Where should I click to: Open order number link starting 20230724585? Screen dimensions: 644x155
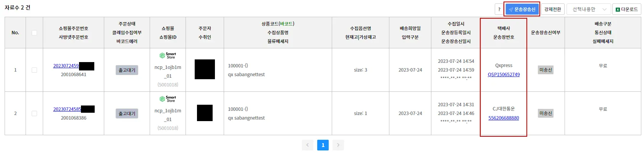(67, 109)
